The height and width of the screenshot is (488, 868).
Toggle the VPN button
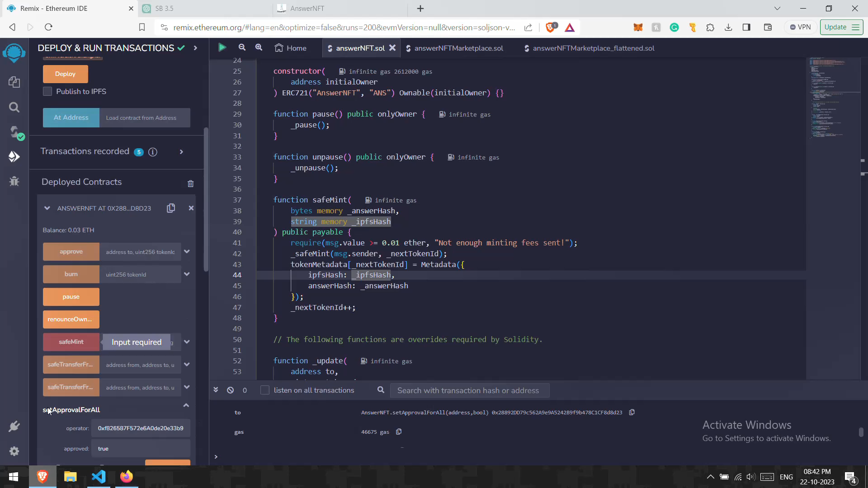801,27
